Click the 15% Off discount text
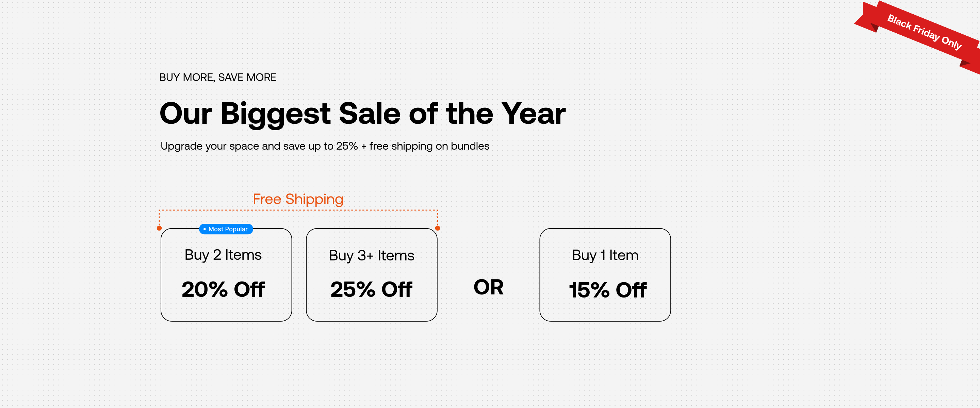This screenshot has height=408, width=980. click(x=607, y=290)
